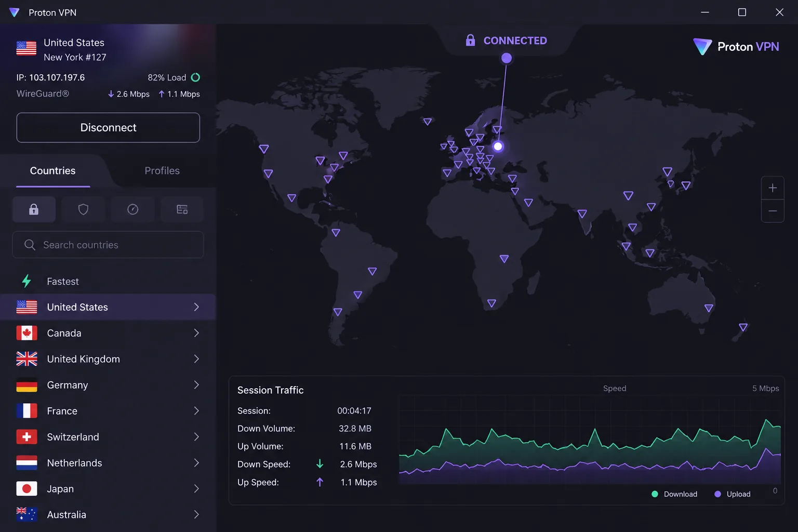Expand United Kingdom server list chevron
The image size is (798, 532).
pyautogui.click(x=196, y=359)
